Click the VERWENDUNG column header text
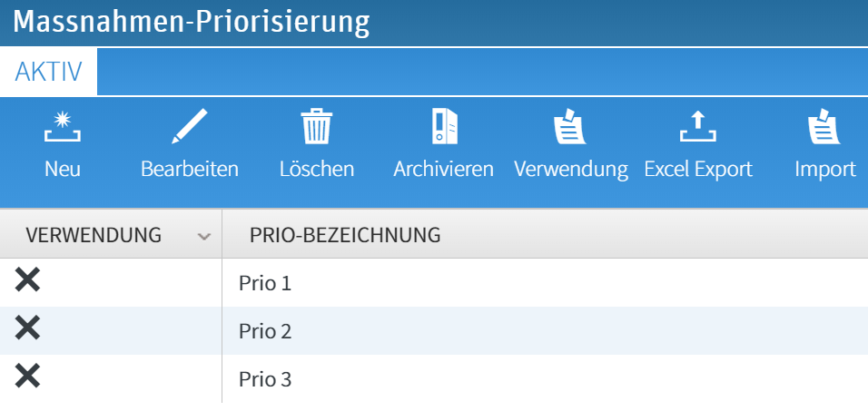Screen dimensions: 868x411 coord(94,235)
